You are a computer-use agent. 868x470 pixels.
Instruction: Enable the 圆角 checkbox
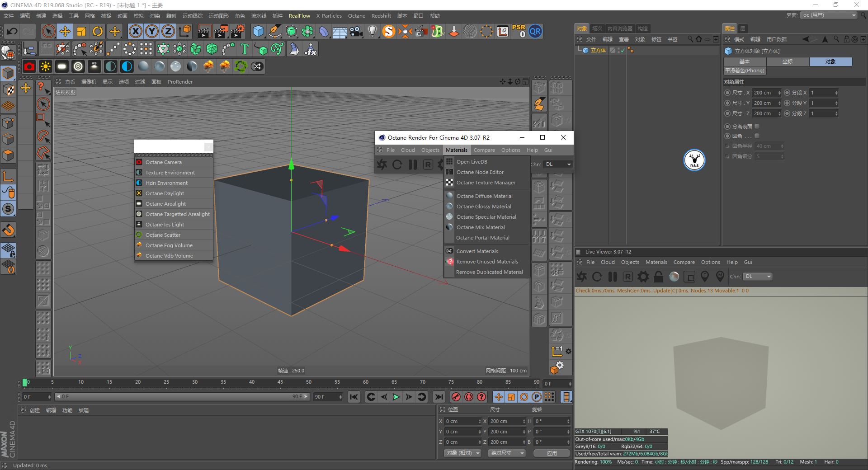click(x=757, y=136)
